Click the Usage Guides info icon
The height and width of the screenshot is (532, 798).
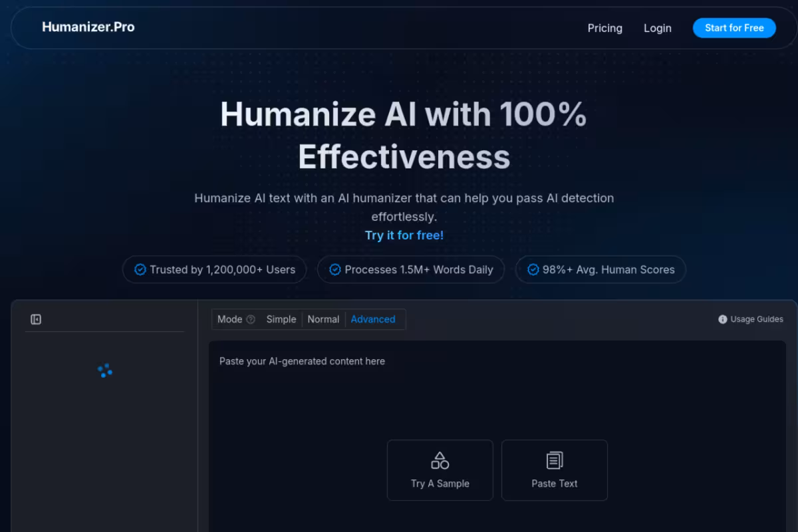(723, 319)
